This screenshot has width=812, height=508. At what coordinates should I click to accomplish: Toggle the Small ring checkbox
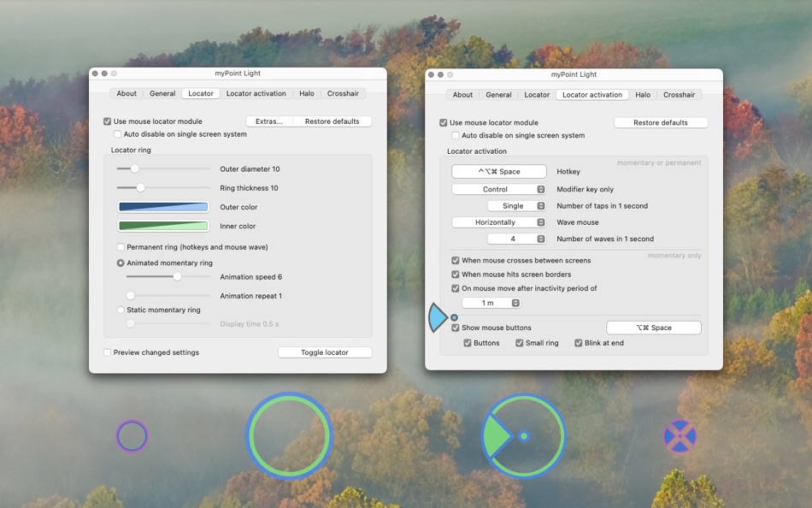click(x=520, y=343)
